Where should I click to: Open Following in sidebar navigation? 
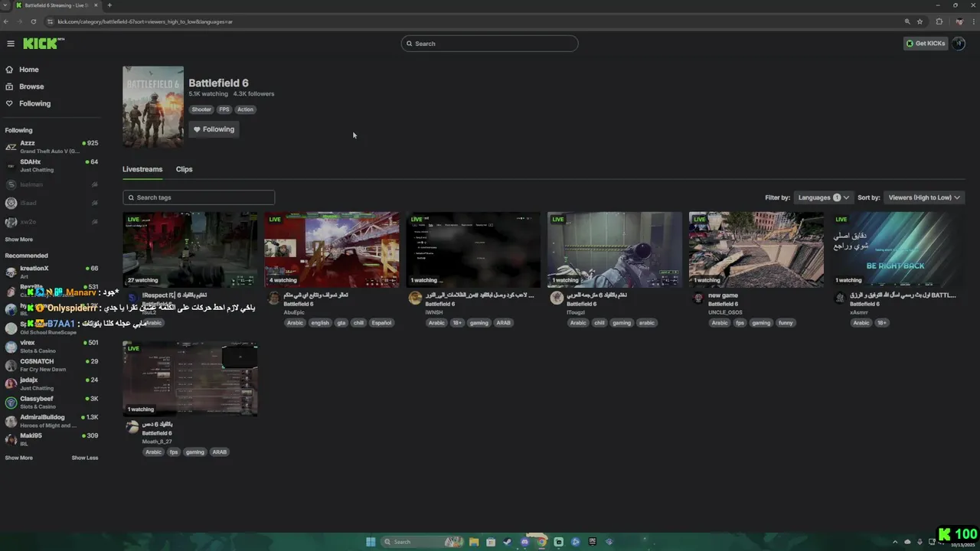click(34, 103)
